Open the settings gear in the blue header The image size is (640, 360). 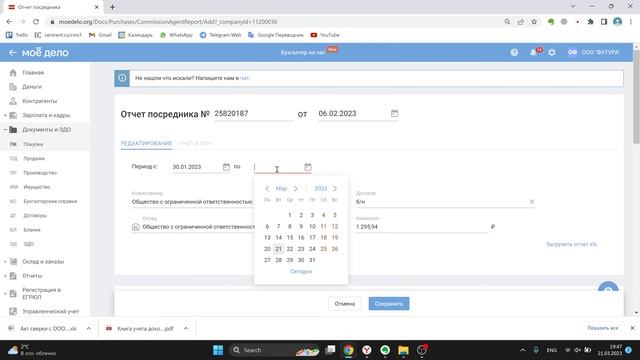(x=552, y=52)
